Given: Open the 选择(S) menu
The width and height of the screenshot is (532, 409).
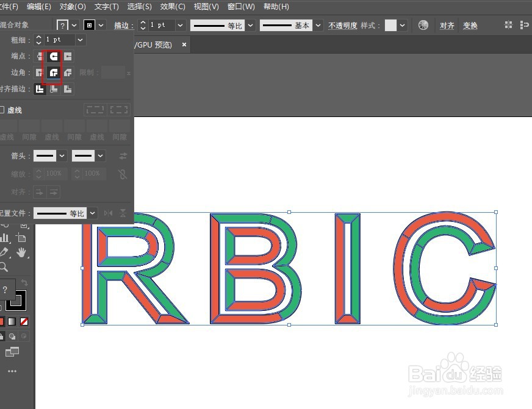Looking at the screenshot, I should click(x=140, y=7).
